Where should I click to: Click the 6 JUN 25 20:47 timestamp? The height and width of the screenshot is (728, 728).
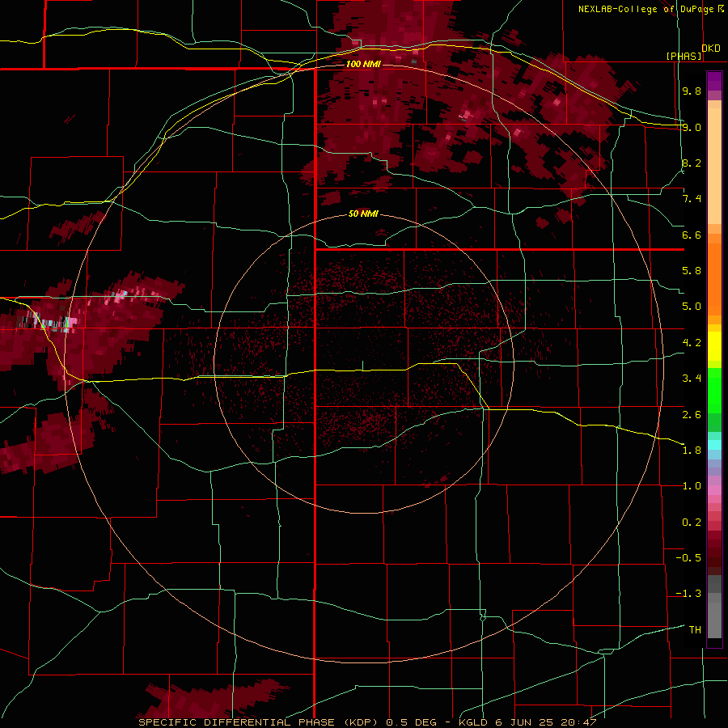coord(545,722)
